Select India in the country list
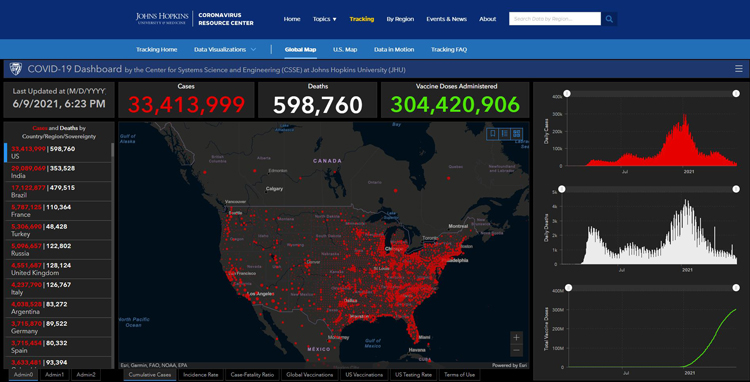Screen dimensions: 750x382 click(57, 172)
